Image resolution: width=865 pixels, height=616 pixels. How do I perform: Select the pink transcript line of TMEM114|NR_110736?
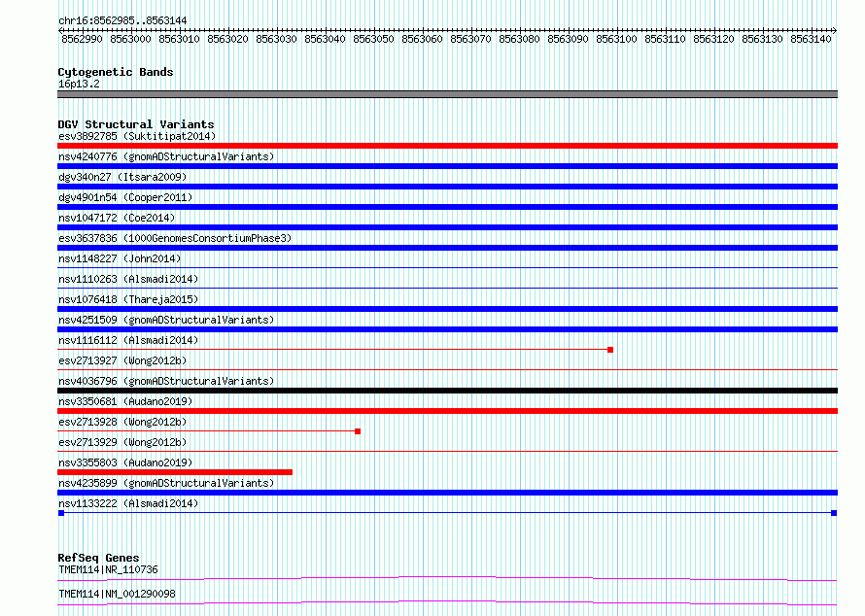click(447, 578)
